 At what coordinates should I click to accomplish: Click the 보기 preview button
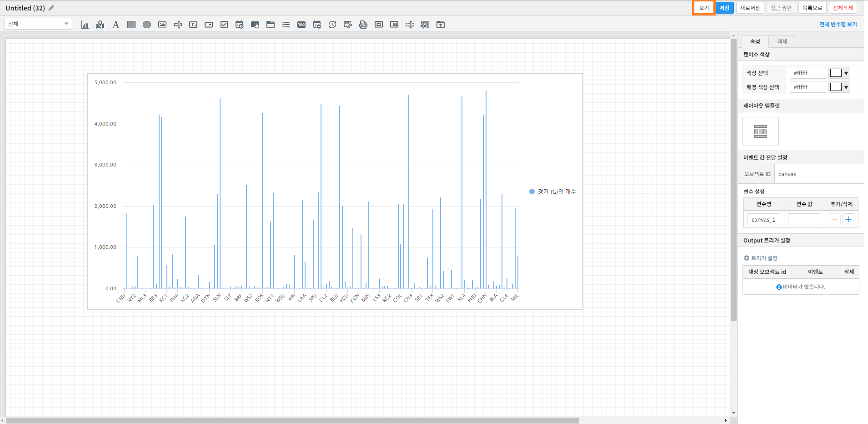pos(704,8)
